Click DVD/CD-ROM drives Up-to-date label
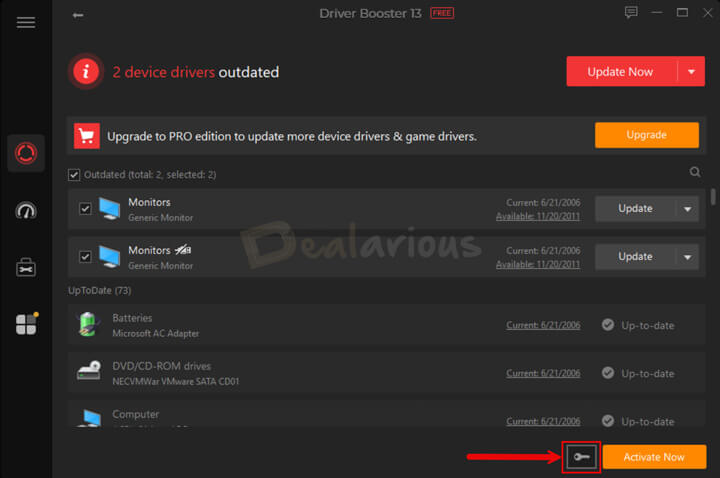This screenshot has width=720, height=478. click(x=647, y=374)
